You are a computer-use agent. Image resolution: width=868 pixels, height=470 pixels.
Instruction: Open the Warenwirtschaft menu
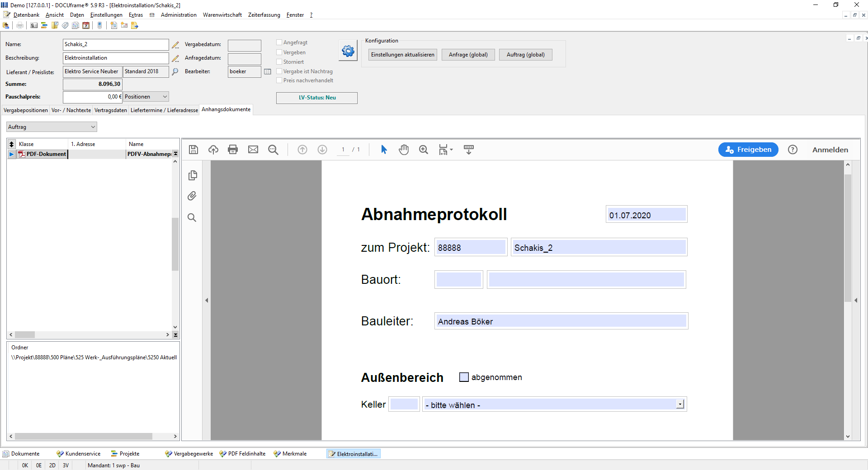click(222, 15)
